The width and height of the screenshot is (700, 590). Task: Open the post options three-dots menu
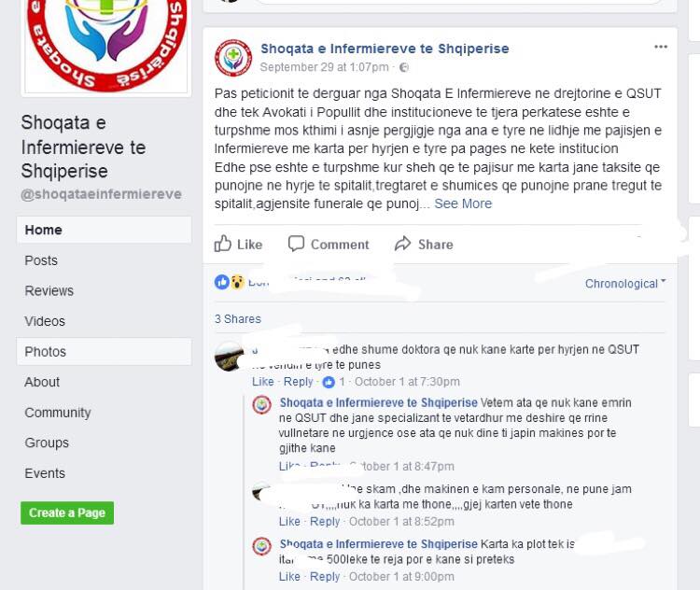[x=661, y=47]
